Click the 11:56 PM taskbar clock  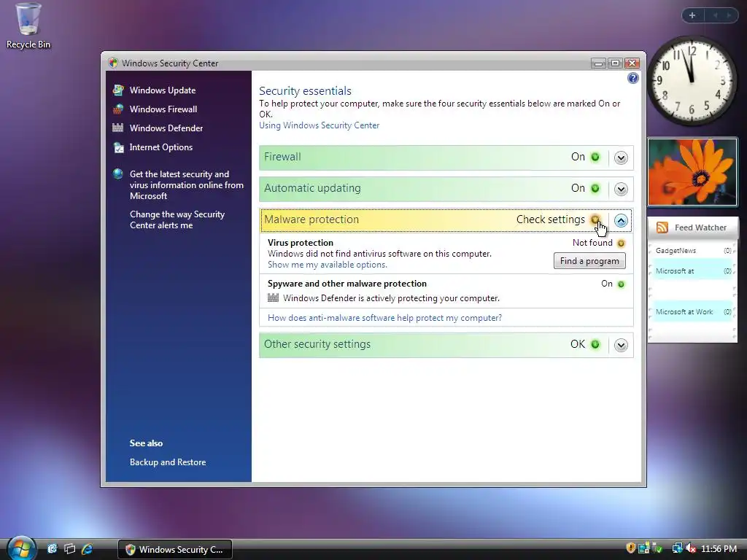[x=719, y=548]
